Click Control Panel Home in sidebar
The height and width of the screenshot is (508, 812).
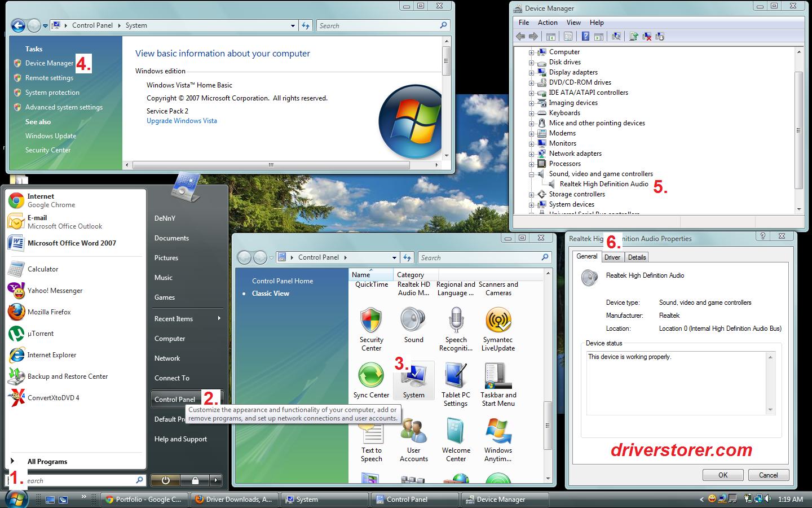[x=282, y=281]
